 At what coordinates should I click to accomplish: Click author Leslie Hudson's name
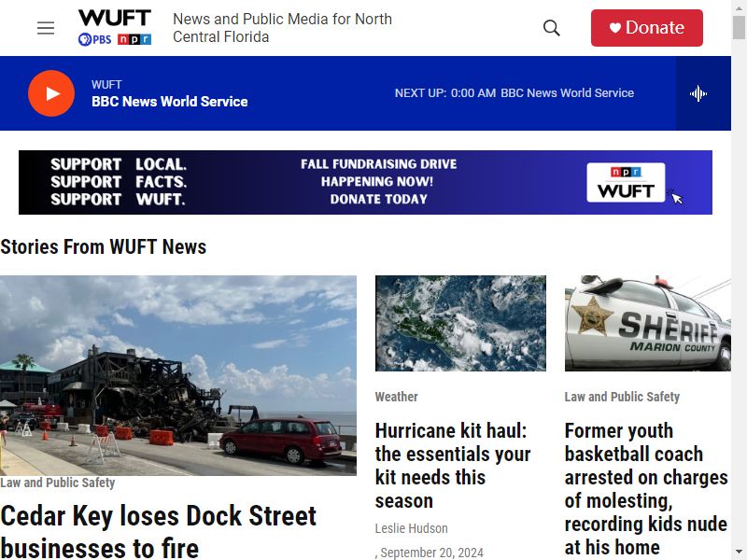tap(411, 528)
